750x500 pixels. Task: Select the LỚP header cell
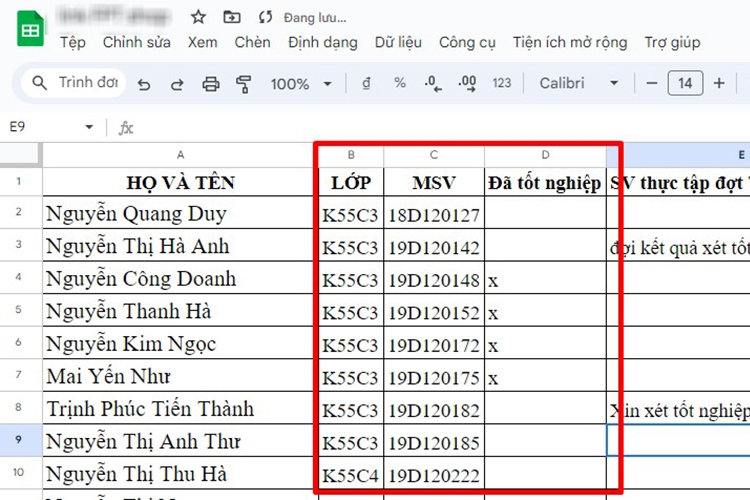tap(351, 182)
